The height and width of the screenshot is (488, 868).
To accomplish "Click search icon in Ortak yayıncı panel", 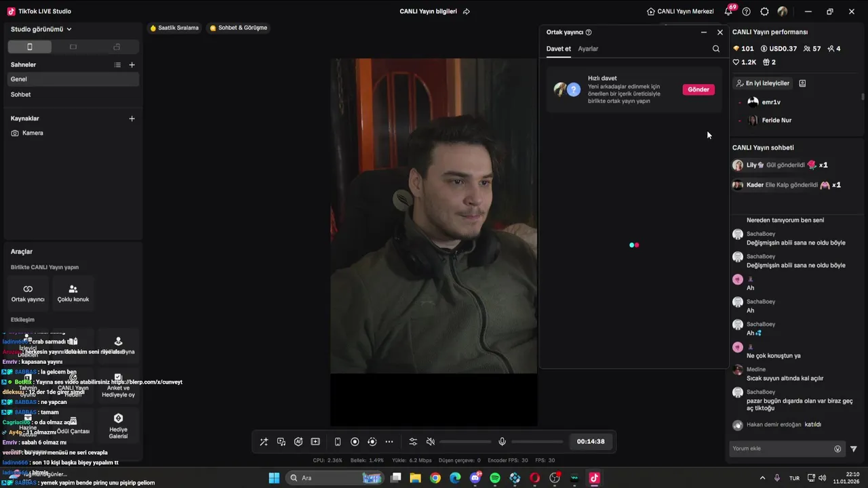I will [716, 49].
